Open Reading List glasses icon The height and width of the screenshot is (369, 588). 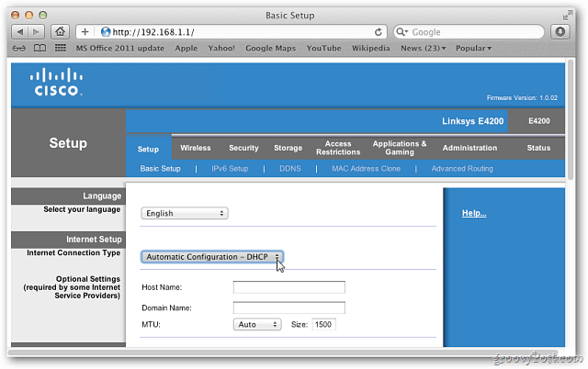tap(19, 49)
